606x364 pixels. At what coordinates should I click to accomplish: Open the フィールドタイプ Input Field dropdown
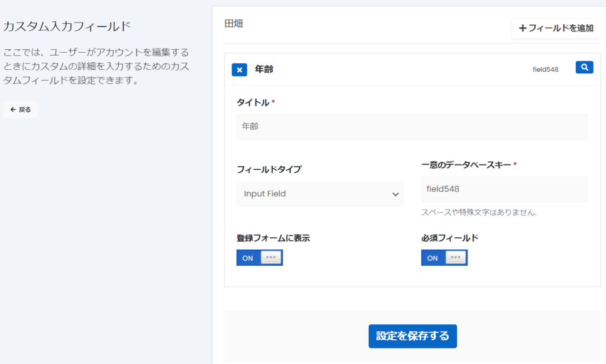coord(320,194)
